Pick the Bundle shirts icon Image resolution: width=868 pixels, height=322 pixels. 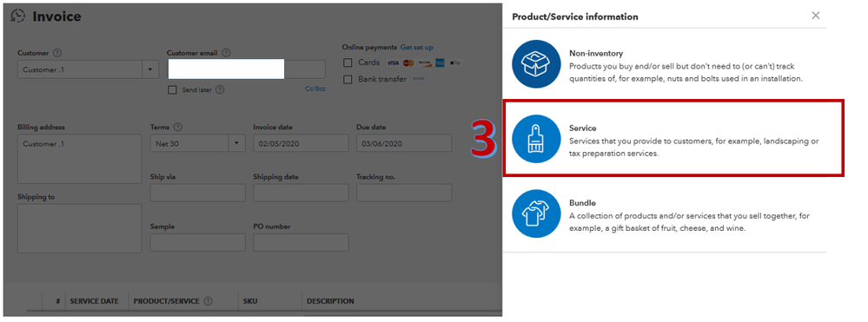(536, 214)
